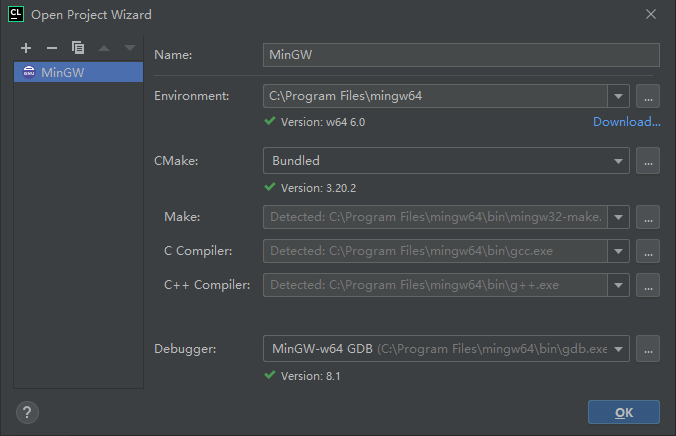Screen dimensions: 676x436
Task: Browse for CMake executable with ellipsis button
Action: click(x=648, y=160)
